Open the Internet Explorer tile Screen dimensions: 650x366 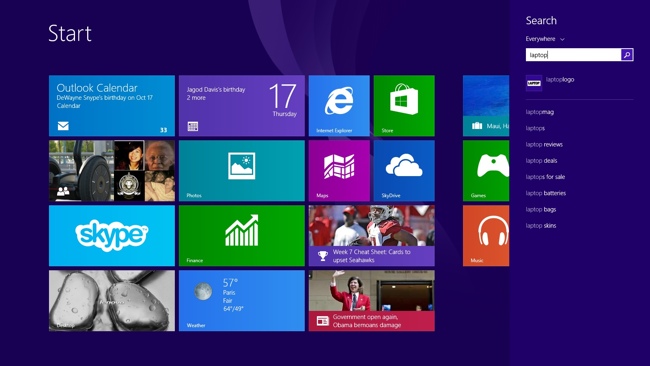coord(339,106)
